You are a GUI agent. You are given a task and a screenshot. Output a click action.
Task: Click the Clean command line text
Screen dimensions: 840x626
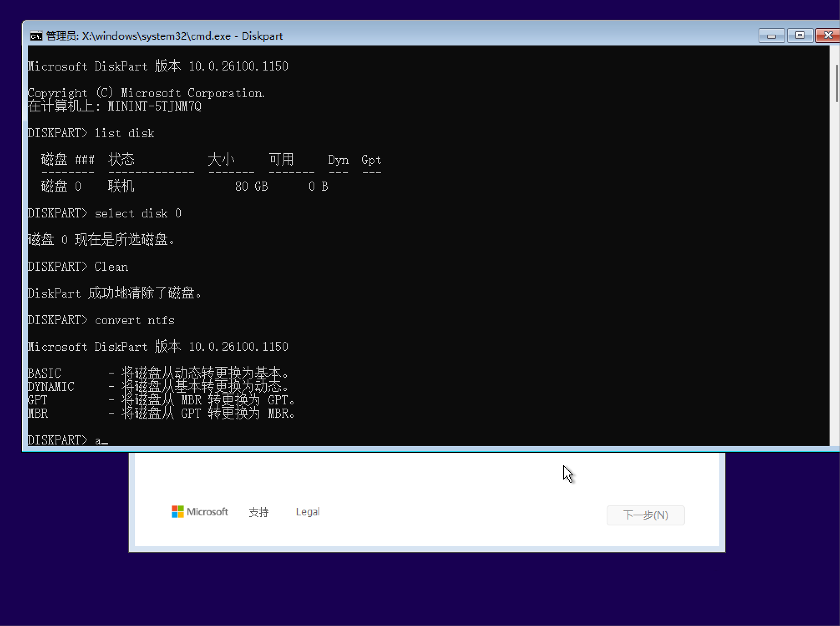pos(111,267)
